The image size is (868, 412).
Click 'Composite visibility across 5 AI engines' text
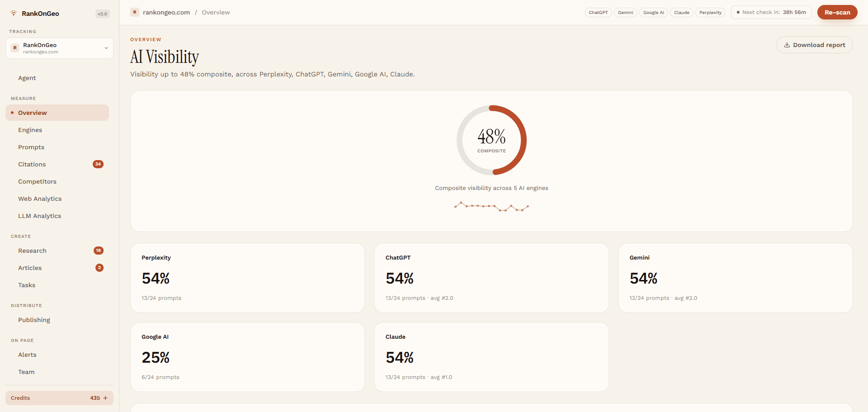click(492, 188)
